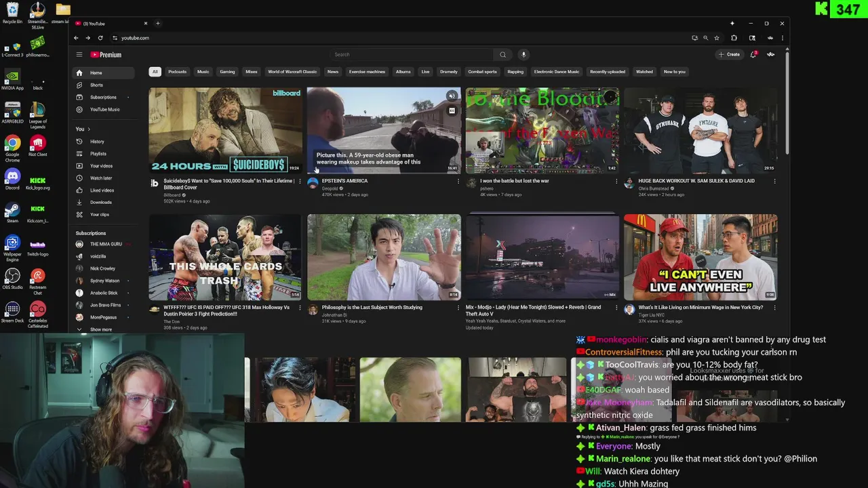Image resolution: width=868 pixels, height=488 pixels.
Task: Select the All filter chip
Action: pos(155,72)
